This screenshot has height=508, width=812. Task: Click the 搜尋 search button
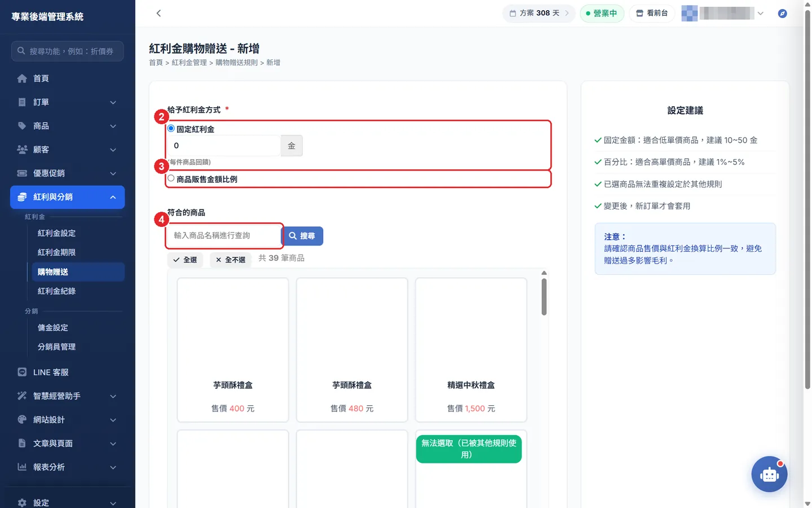302,236
